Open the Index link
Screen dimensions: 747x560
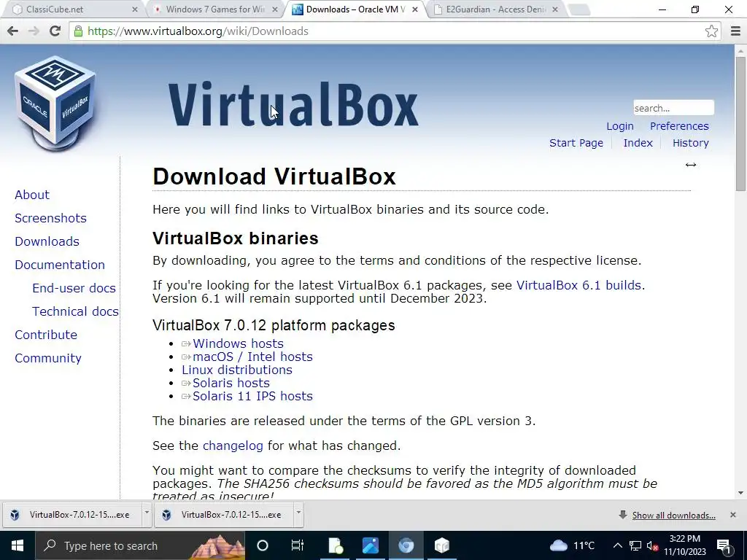coord(638,143)
